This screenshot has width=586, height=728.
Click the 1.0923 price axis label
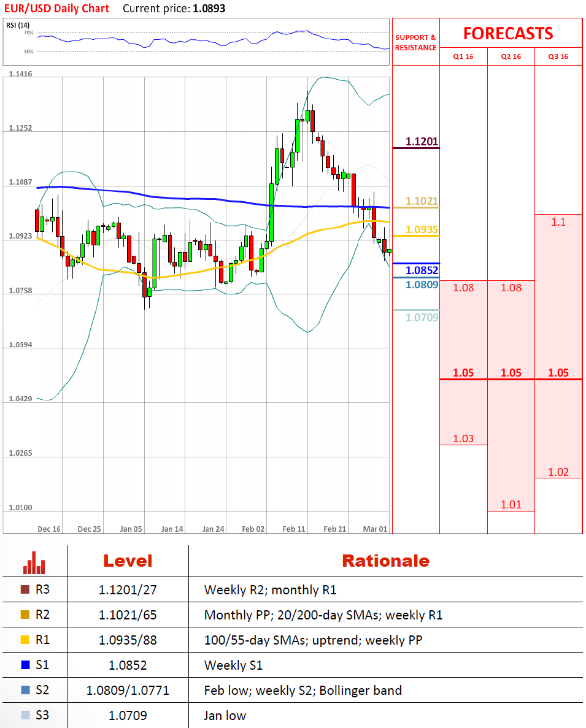point(20,236)
